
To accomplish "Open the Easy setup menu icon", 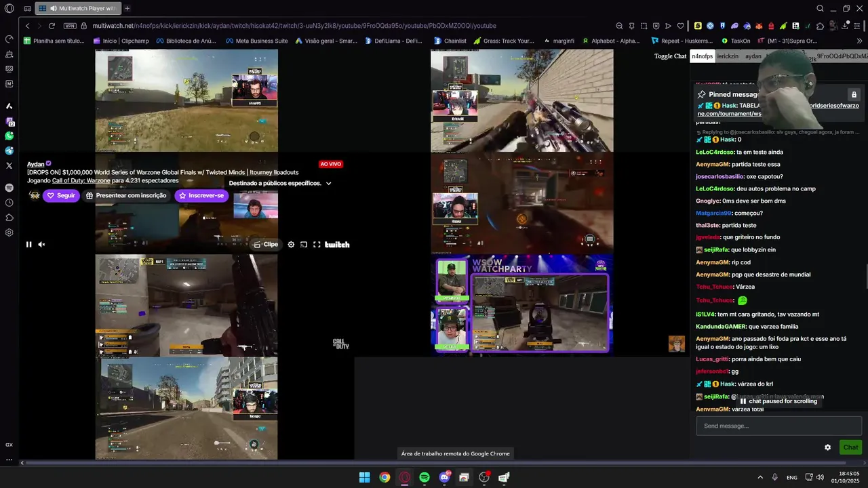I will pos(859,26).
